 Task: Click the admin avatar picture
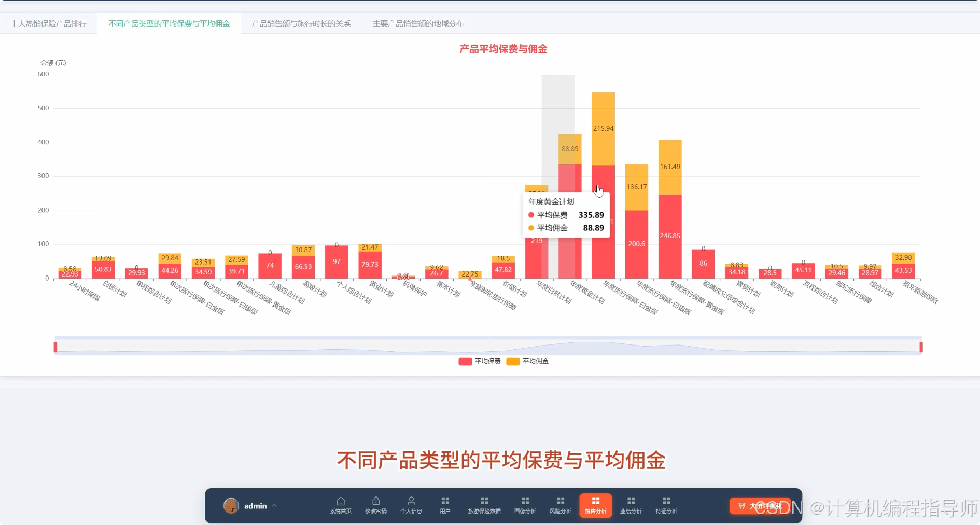point(231,505)
